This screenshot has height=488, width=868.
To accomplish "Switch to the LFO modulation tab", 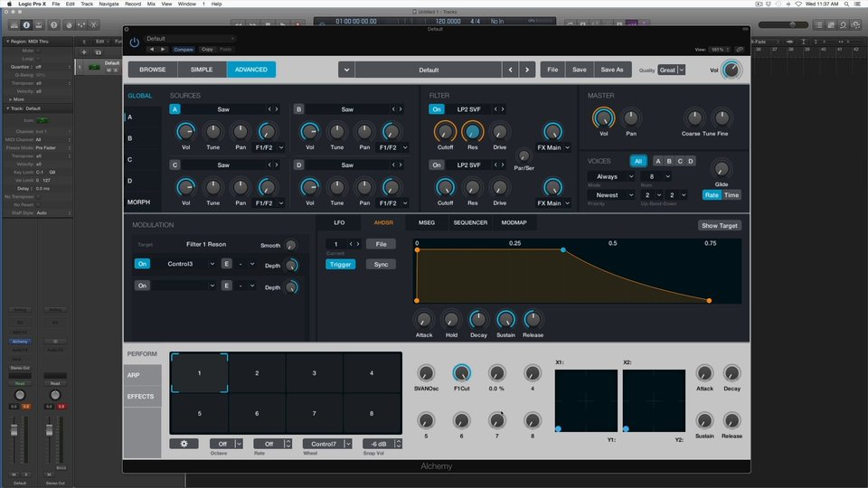I will point(339,222).
